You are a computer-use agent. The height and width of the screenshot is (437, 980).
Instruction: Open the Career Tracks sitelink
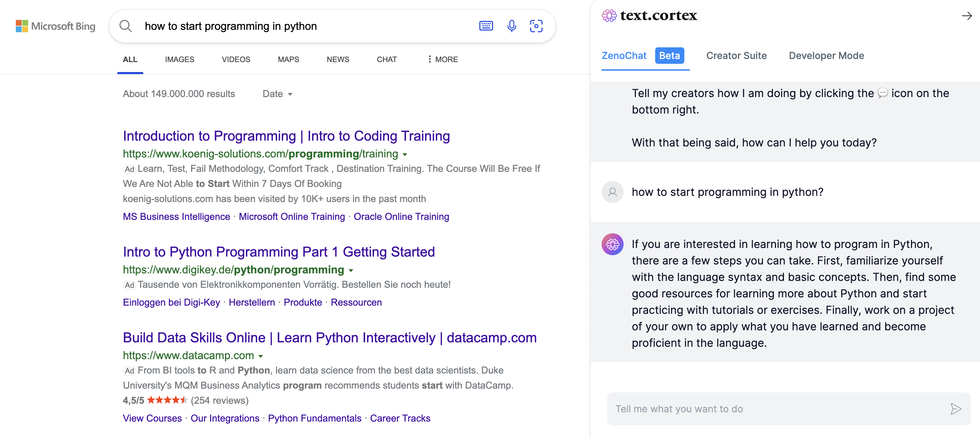(400, 418)
